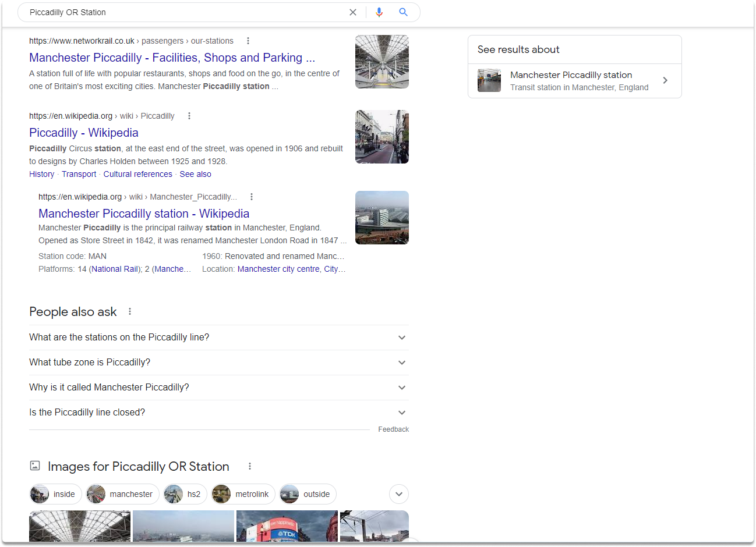
Task: Follow the National Rail link
Action: [115, 269]
